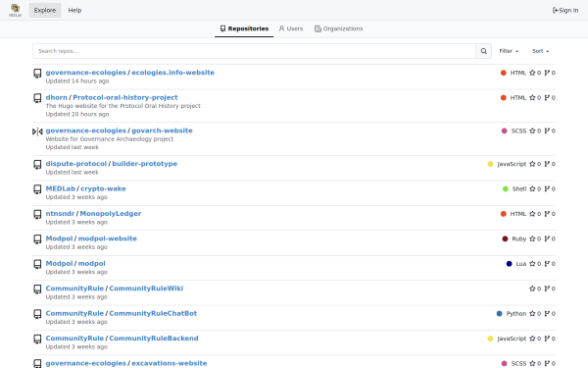Viewport: 588px width, 368px height.
Task: Click the star icon on builder-prototype row
Action: tap(532, 164)
